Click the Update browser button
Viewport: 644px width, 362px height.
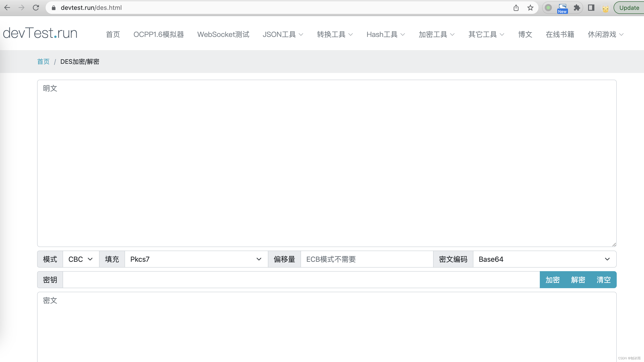629,8
